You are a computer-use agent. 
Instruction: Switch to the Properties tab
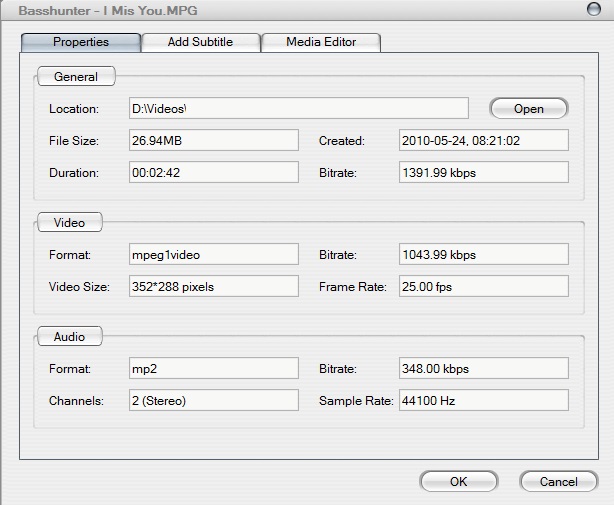81,42
